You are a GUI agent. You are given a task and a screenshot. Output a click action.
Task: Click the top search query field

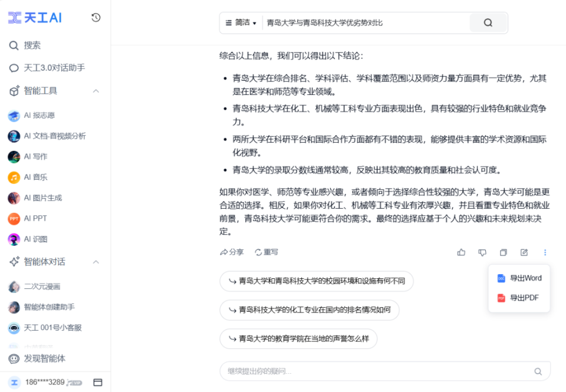coord(366,23)
